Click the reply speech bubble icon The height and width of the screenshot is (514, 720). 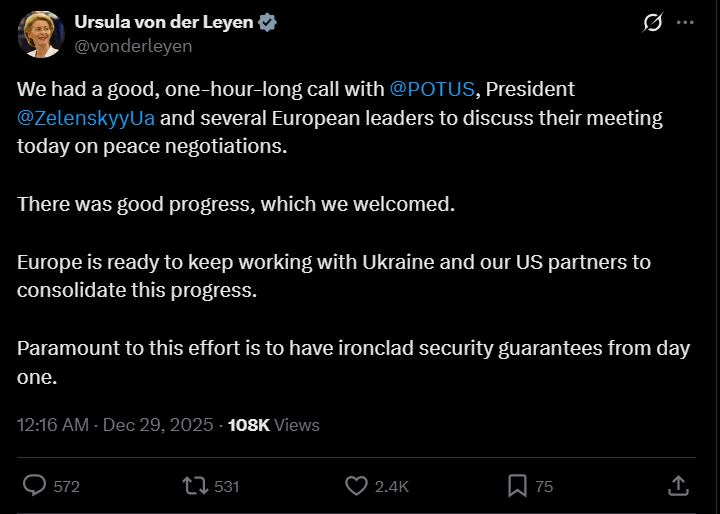coord(35,486)
